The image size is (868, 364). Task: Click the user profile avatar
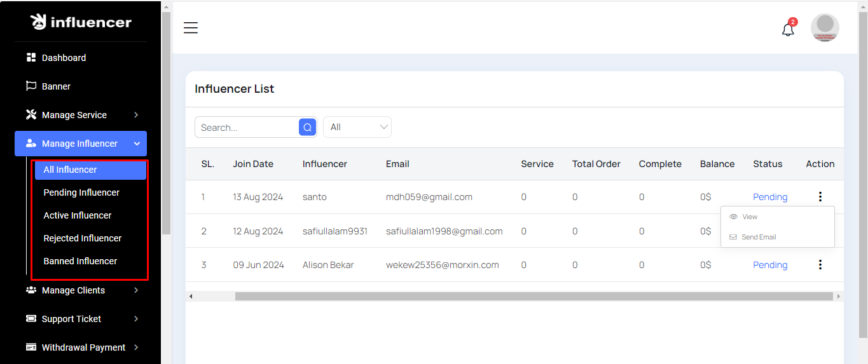825,28
